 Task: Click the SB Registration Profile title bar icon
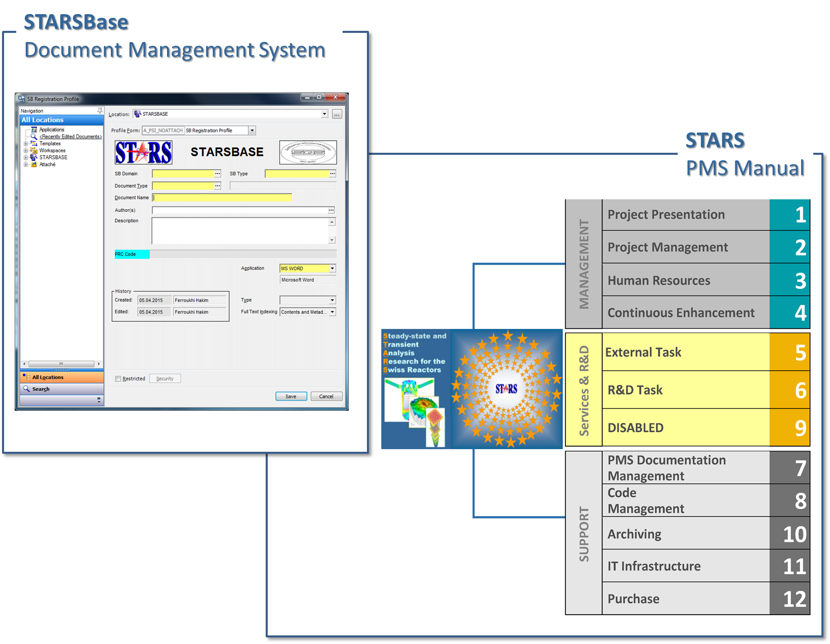tap(22, 99)
